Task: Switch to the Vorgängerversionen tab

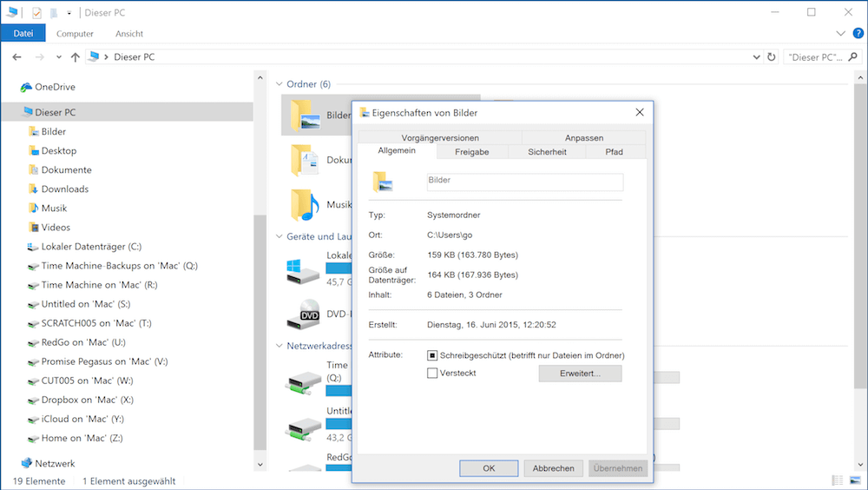Action: [x=440, y=137]
